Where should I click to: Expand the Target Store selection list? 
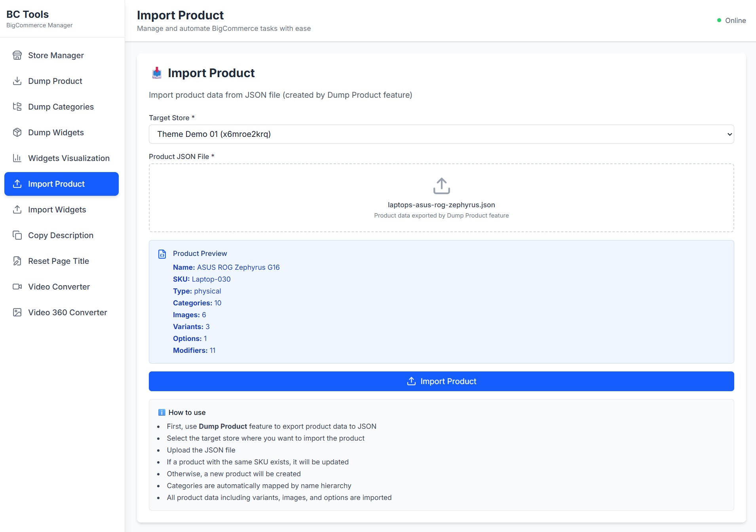pos(729,134)
